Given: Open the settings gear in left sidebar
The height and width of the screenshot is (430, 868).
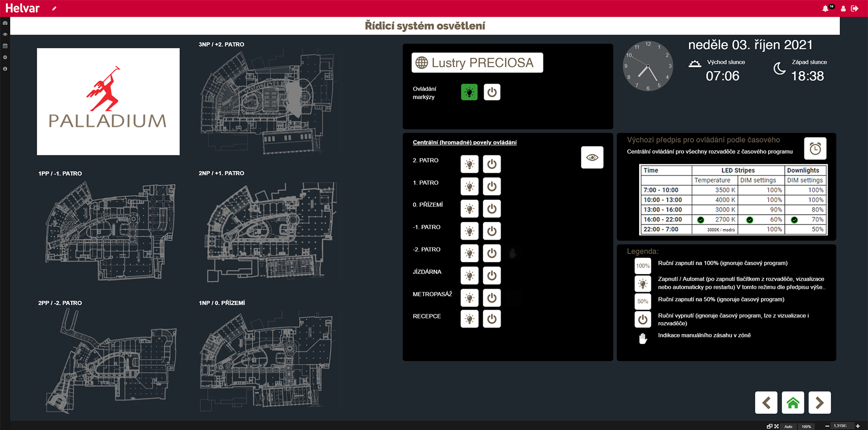Looking at the screenshot, I should (x=5, y=57).
